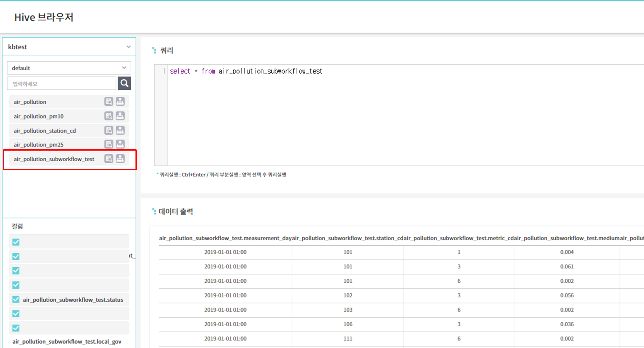
Task: Click the station code cell 106
Action: [348, 324]
